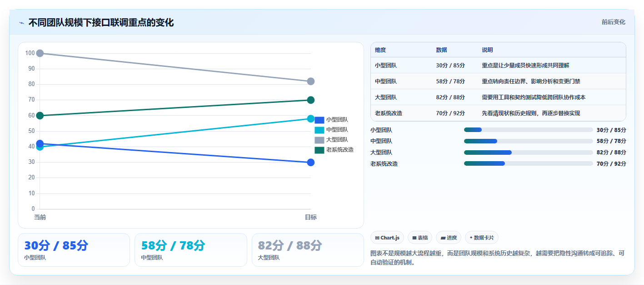Toggle the 中型团队 legend color box

[x=320, y=130]
